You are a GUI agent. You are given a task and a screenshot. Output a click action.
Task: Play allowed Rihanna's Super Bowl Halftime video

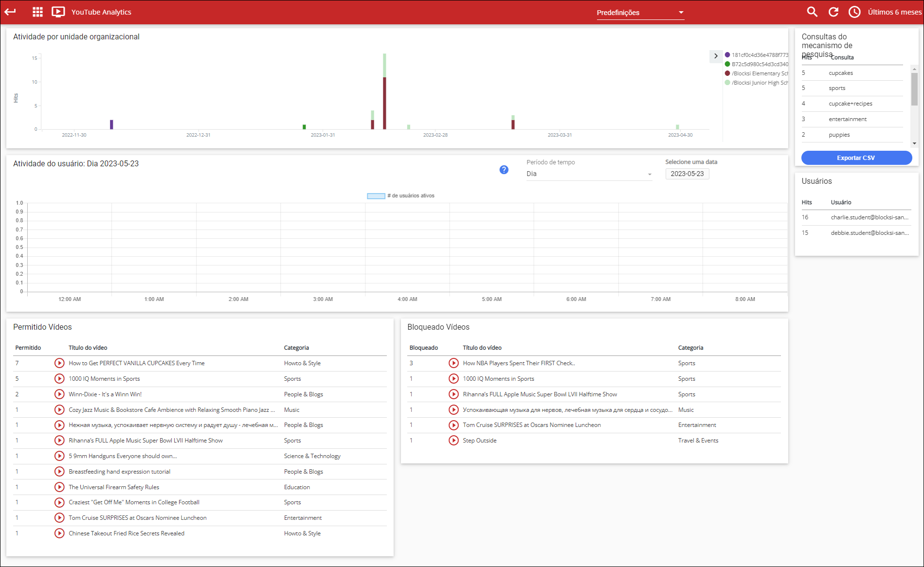click(59, 441)
